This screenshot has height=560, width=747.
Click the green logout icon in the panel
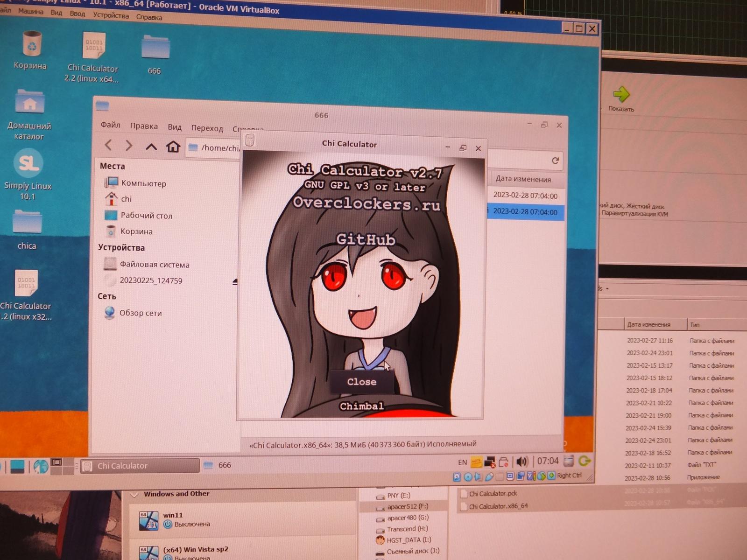pyautogui.click(x=585, y=461)
